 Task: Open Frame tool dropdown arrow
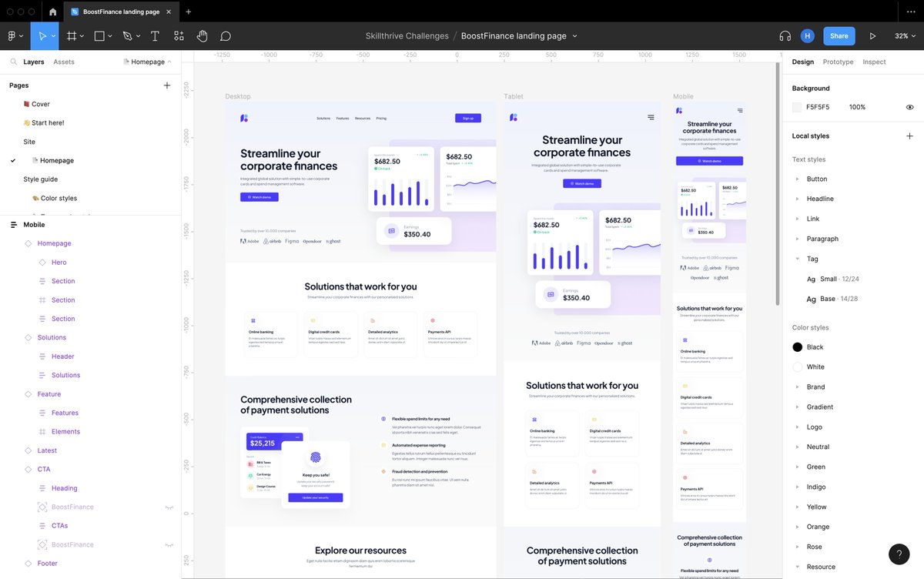[82, 36]
